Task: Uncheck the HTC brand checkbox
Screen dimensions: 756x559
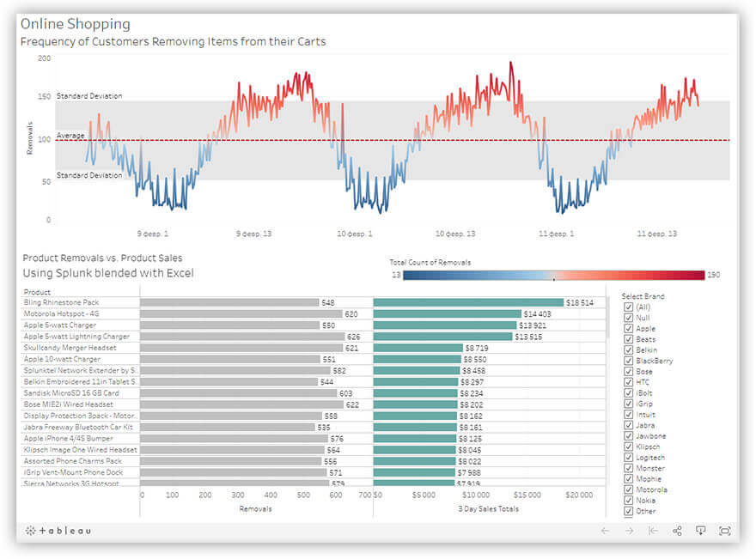Action: point(628,382)
